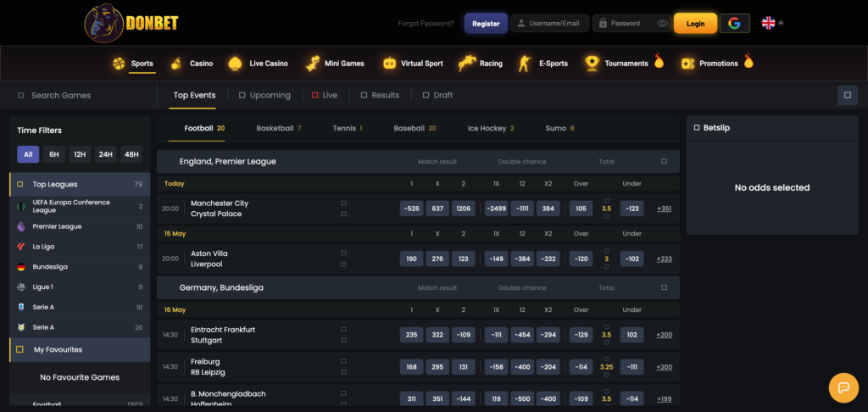Open E-Sports shooter icon

[x=524, y=64]
